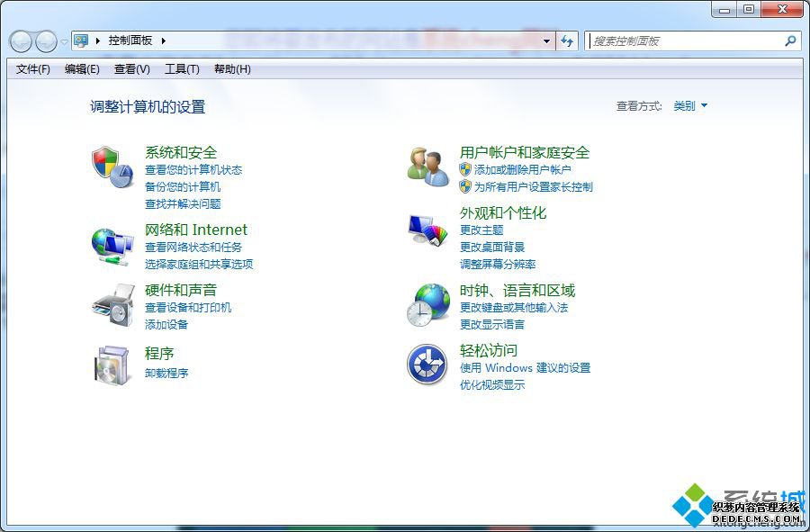Click 卸载程序 link
The height and width of the screenshot is (532, 810).
166,373
